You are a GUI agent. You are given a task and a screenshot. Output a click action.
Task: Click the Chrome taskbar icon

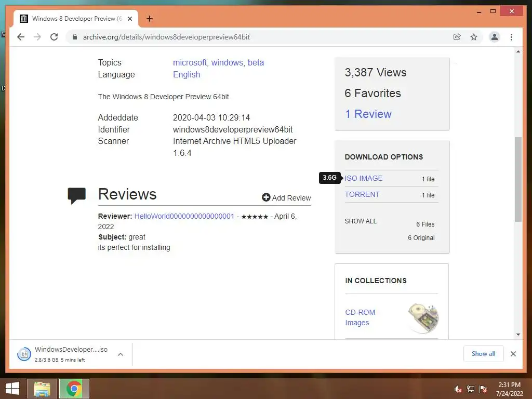(x=74, y=389)
